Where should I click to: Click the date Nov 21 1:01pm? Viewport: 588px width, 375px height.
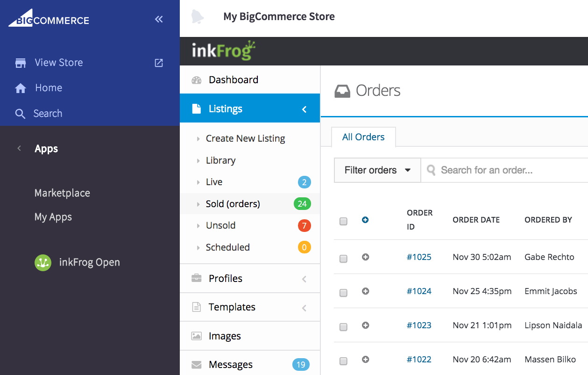click(482, 325)
